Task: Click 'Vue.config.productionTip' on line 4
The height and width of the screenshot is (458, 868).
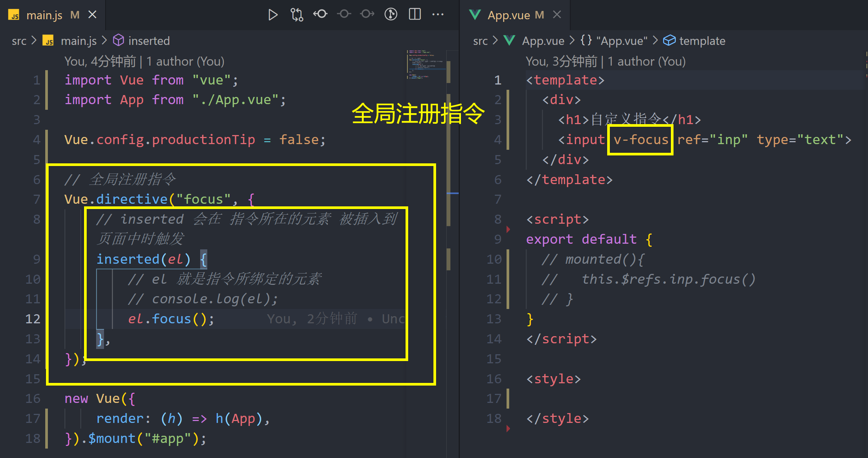Action: (x=159, y=140)
